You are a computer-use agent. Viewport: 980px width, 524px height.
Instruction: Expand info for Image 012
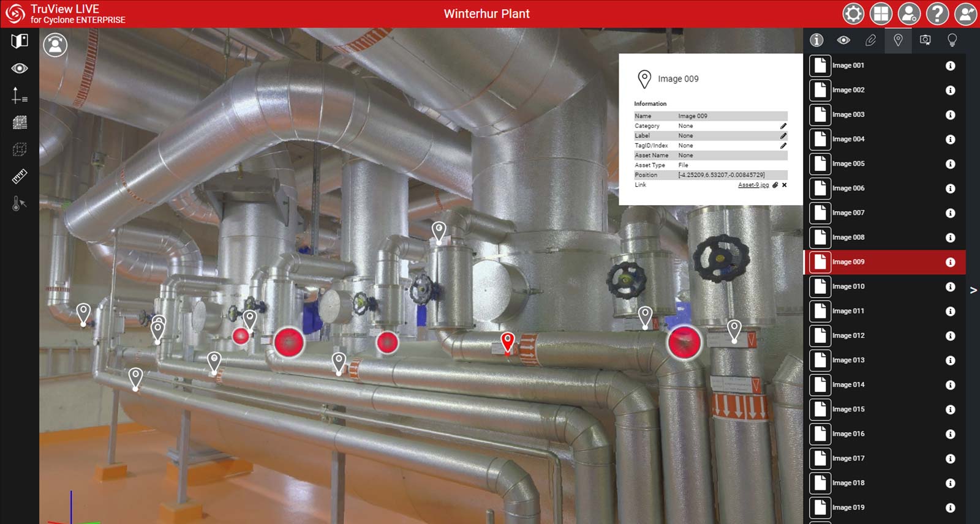(950, 336)
